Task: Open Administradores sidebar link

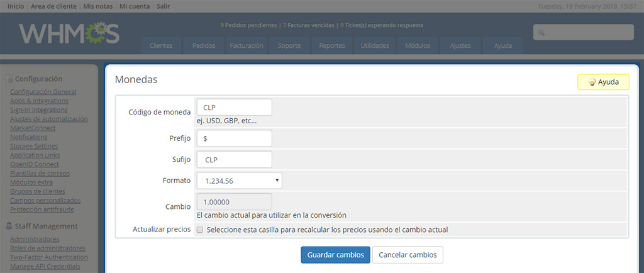Action: (x=35, y=239)
